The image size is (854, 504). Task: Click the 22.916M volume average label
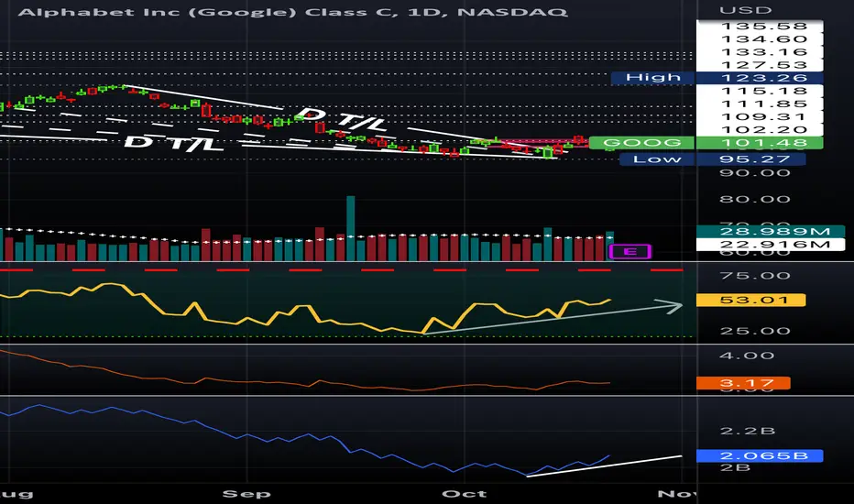770,245
